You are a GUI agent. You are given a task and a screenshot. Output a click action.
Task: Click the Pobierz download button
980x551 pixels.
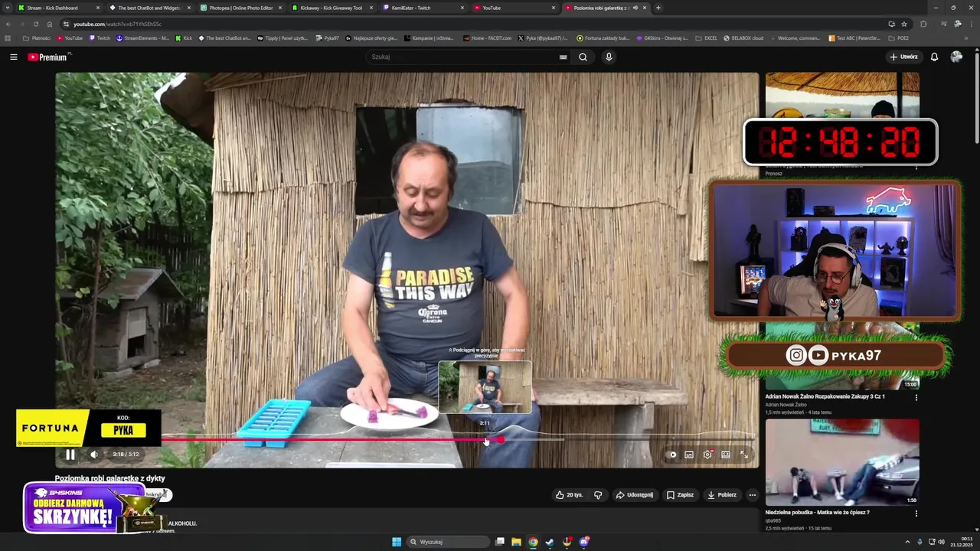pos(721,495)
